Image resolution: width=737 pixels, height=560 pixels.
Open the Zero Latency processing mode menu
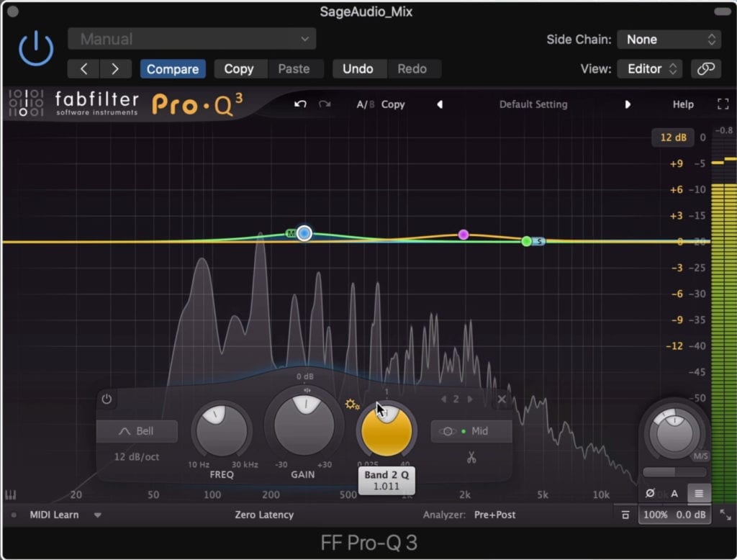[264, 515]
